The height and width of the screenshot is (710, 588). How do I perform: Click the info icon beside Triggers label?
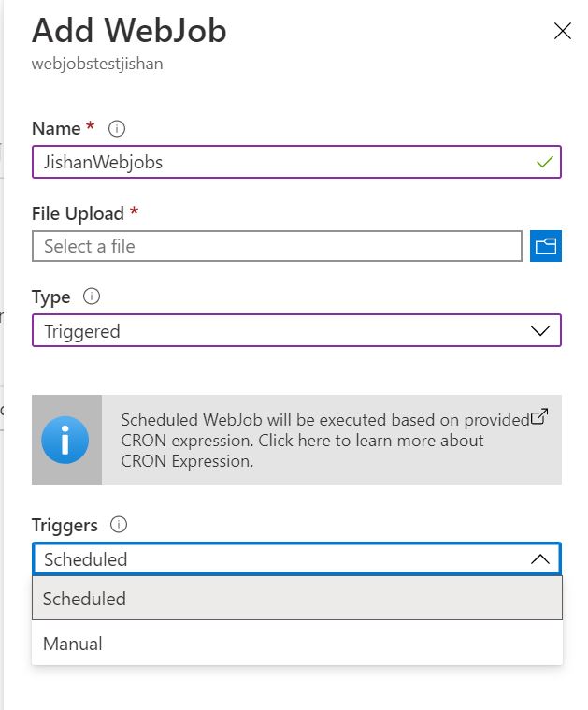[119, 525]
